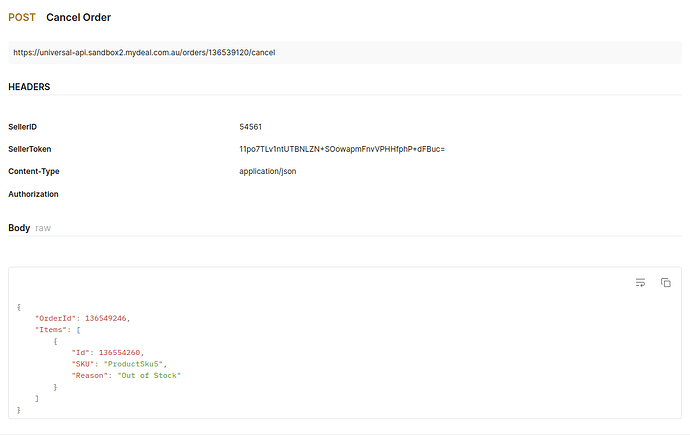
Task: Select the "SKU" key in the body
Action: [85, 364]
